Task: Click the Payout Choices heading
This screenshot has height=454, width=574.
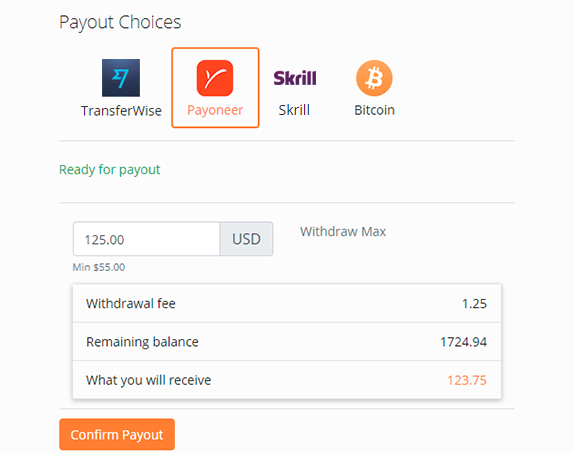Action: [x=120, y=22]
